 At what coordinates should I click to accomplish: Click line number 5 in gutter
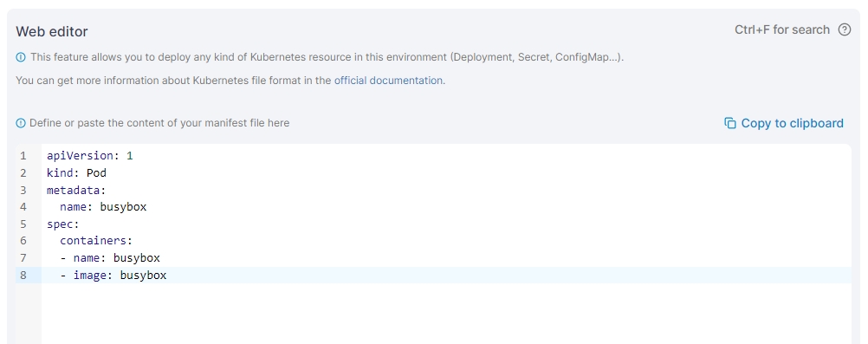(x=23, y=224)
